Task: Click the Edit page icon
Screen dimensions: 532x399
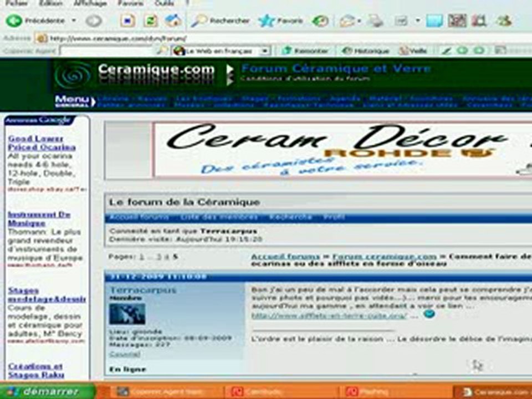Action: coord(401,21)
